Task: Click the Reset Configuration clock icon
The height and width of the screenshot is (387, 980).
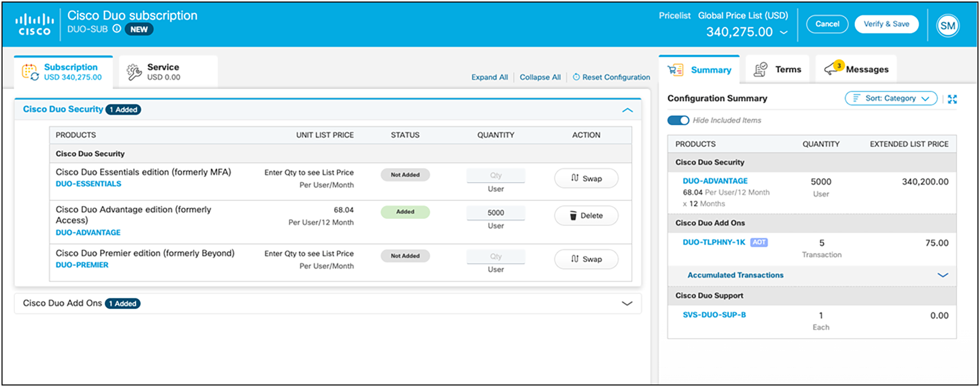Action: (576, 77)
